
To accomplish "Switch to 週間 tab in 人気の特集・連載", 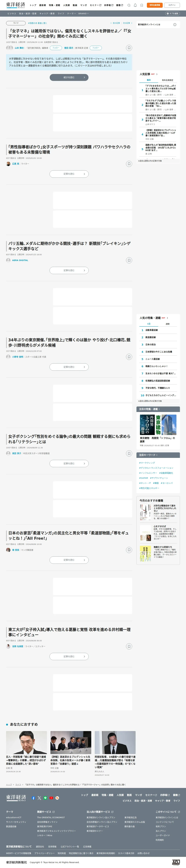I will click(167, 324).
